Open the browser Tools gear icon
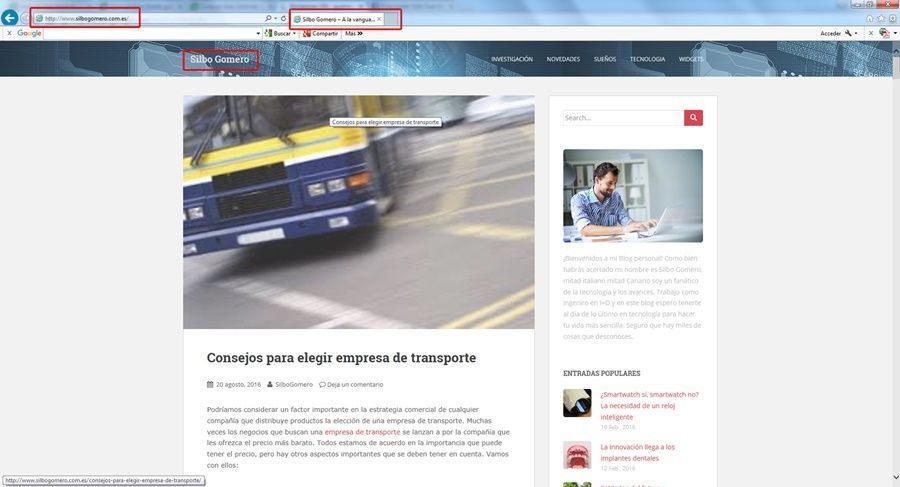The image size is (900, 487). coord(893,18)
